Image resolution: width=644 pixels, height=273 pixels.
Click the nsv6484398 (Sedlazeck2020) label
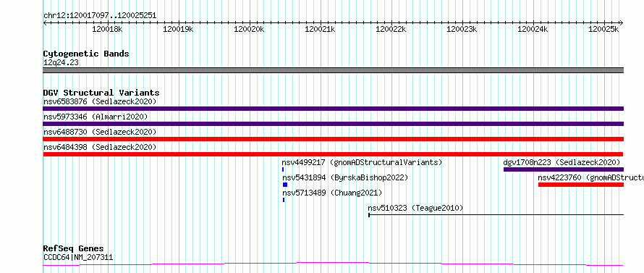tap(100, 147)
